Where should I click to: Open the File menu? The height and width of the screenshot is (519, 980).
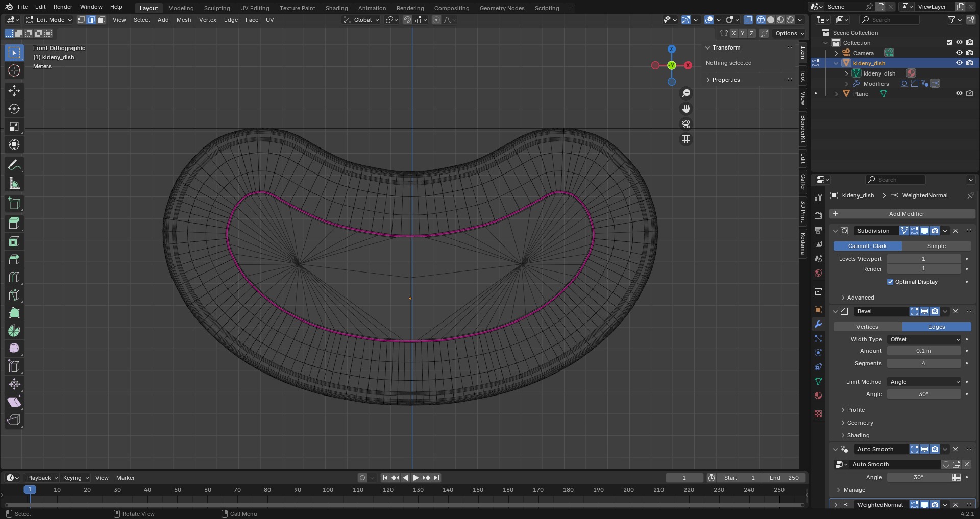click(x=22, y=7)
